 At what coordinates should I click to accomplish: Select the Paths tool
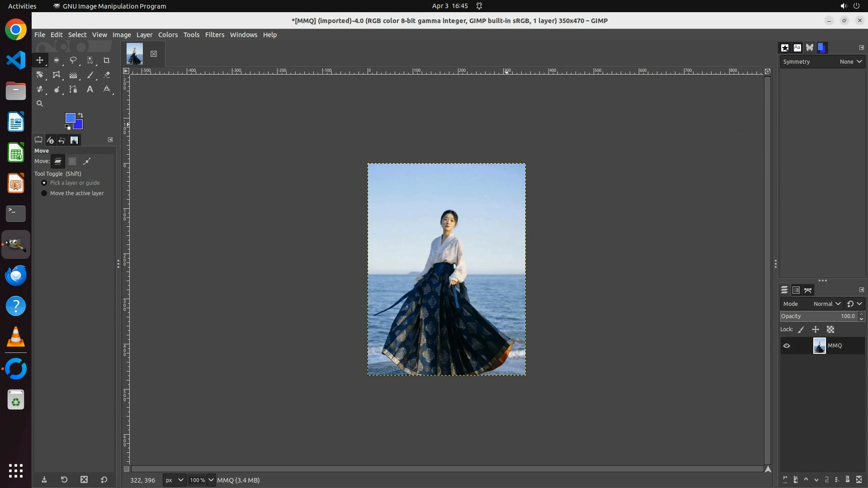(73, 89)
